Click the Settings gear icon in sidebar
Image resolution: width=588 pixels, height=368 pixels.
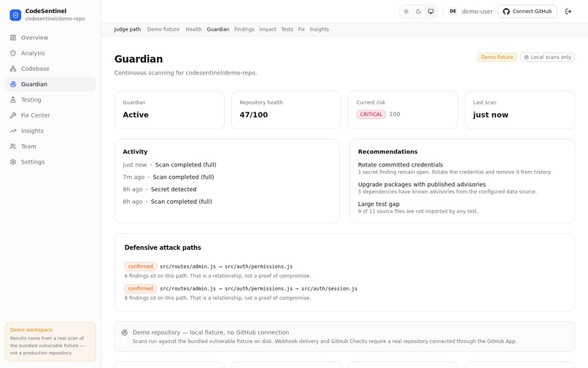click(x=13, y=162)
